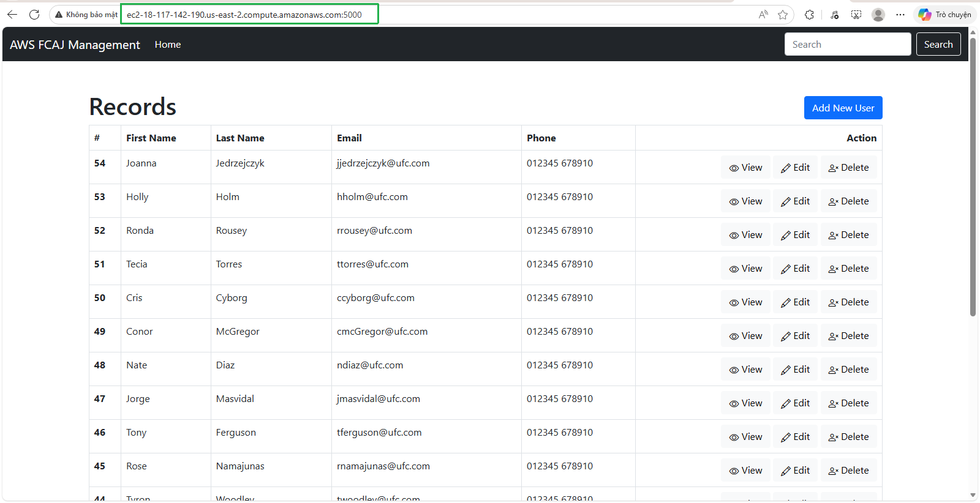
Task: Go to Home in the navigation bar
Action: pos(168,45)
